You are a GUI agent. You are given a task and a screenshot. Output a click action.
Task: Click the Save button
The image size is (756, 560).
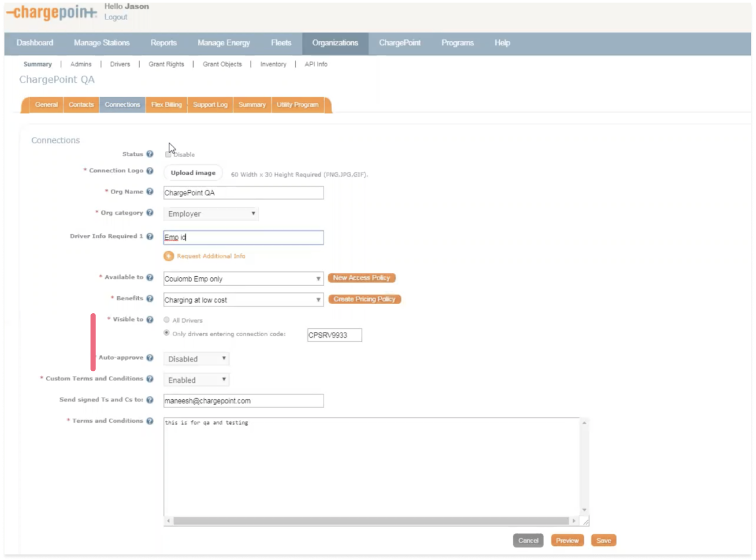pos(604,541)
